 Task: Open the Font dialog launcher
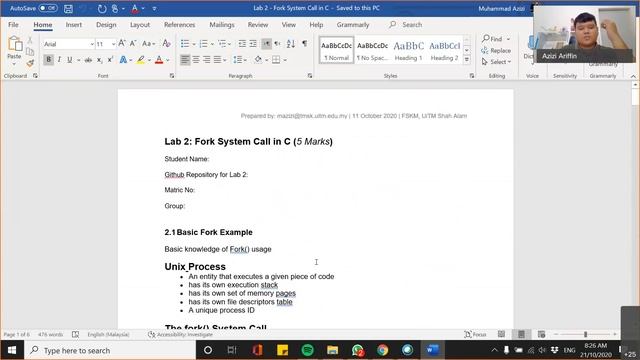coord(172,76)
